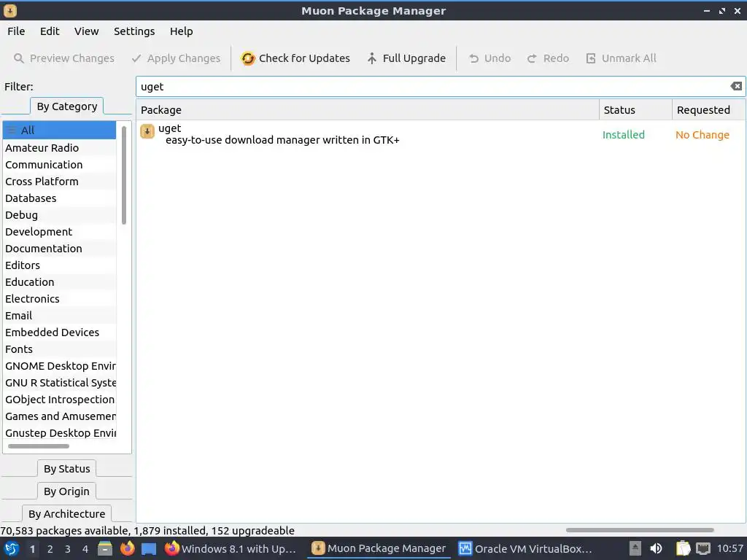Select the Electronics category
Screen dimensions: 747x560
tap(60, 299)
